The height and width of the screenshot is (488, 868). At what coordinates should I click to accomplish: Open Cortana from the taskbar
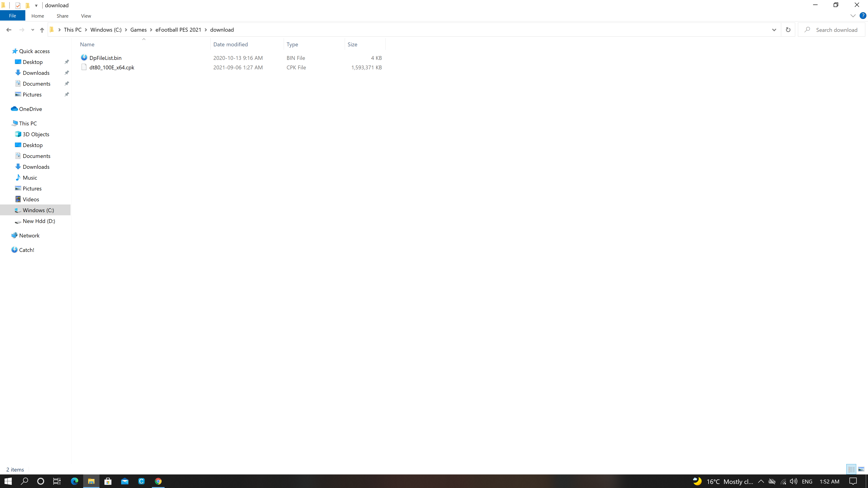[40, 481]
